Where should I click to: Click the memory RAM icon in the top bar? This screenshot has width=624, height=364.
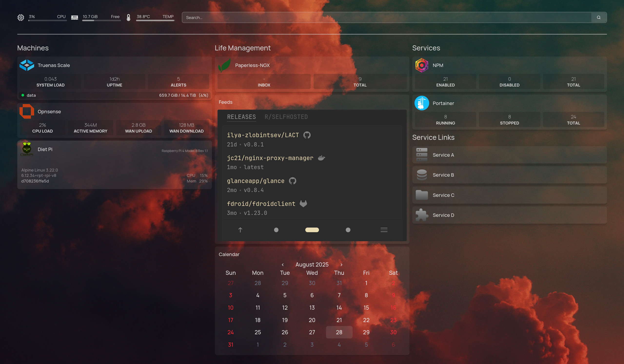(x=75, y=18)
